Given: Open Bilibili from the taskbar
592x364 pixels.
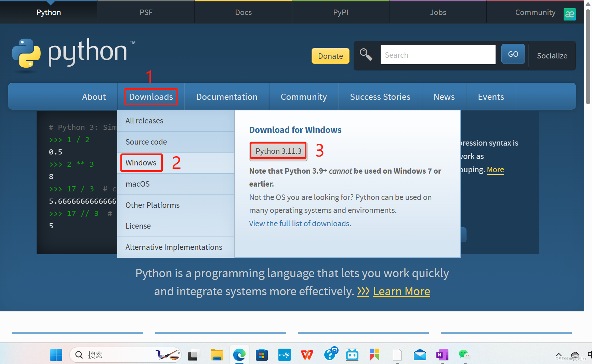Looking at the screenshot, I should [x=352, y=355].
